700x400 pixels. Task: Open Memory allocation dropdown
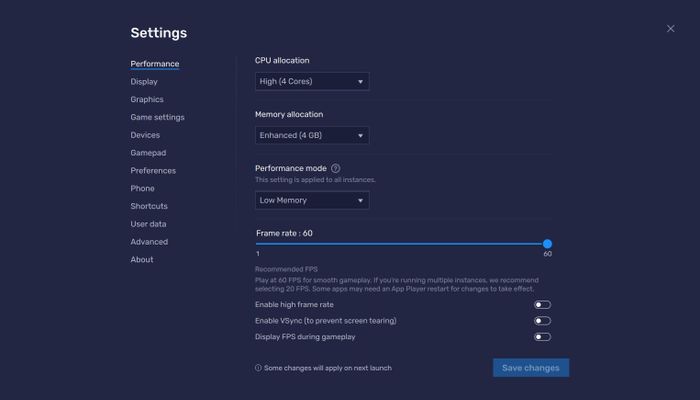click(312, 135)
